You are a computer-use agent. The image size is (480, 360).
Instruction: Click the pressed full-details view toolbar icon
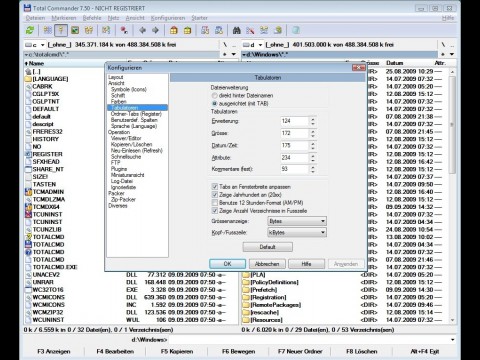coord(61,30)
